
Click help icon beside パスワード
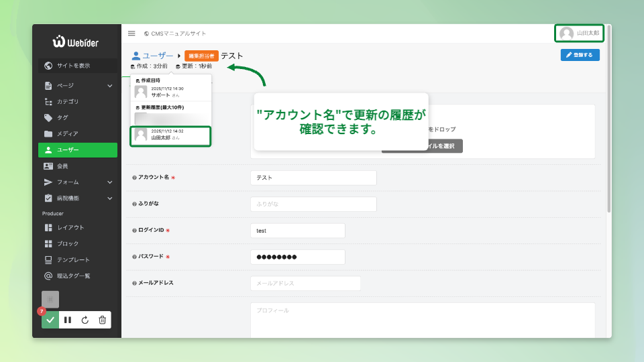(x=134, y=257)
